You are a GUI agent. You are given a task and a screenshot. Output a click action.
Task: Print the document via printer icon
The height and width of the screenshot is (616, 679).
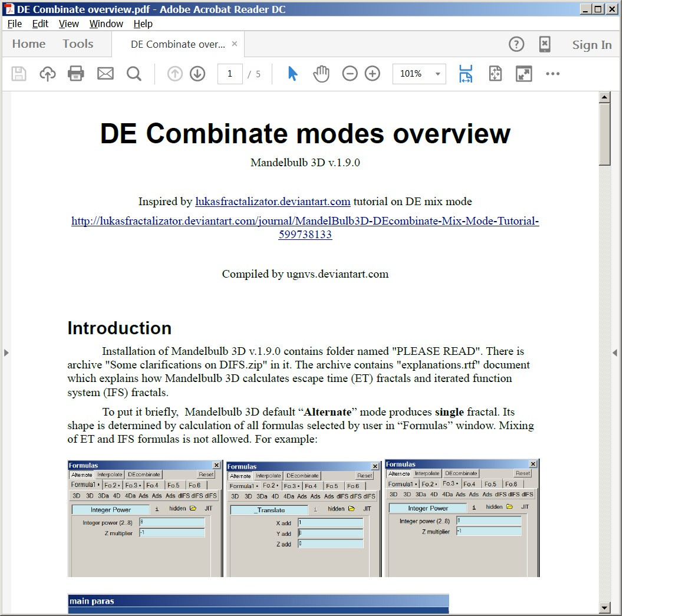tap(76, 74)
